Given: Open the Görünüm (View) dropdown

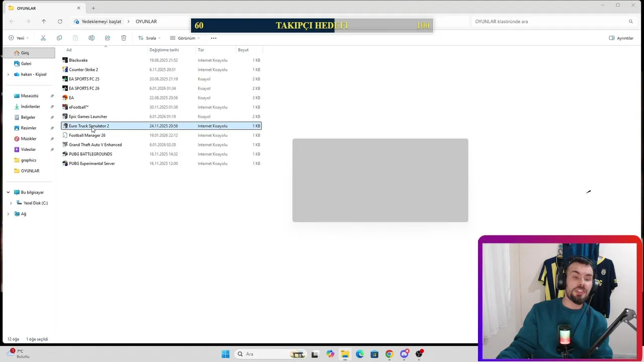Looking at the screenshot, I should [x=185, y=38].
